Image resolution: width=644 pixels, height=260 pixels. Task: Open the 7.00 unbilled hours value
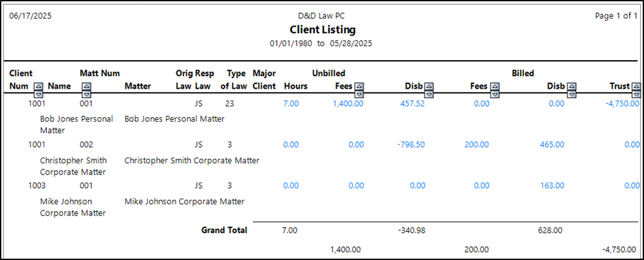291,104
